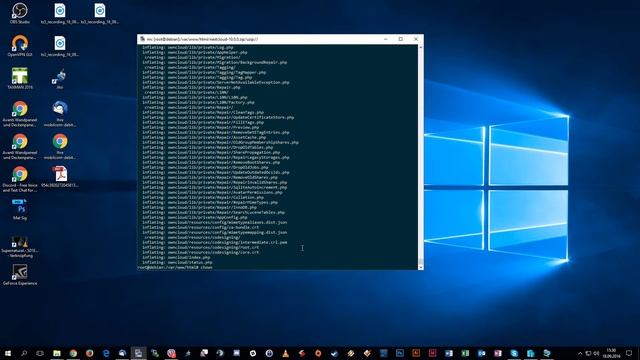Click the owncloud/index.php line in the terminal

click(176, 258)
